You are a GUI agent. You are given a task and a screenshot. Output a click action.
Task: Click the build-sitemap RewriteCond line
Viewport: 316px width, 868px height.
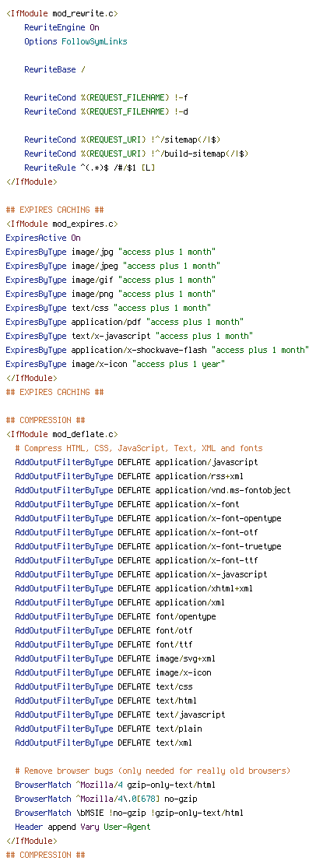coord(136,153)
